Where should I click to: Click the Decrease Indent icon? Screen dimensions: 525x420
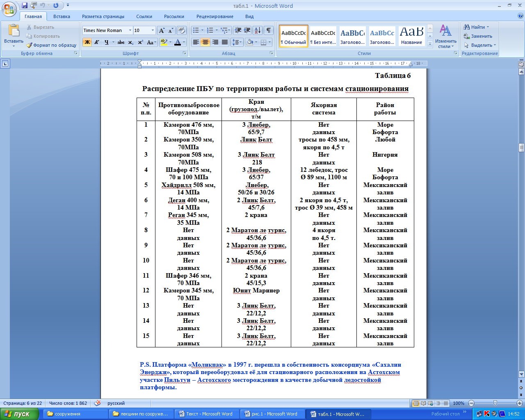pos(237,30)
